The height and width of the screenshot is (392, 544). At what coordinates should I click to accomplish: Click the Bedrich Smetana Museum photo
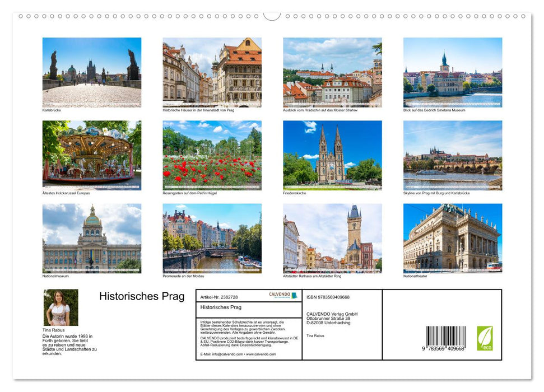click(x=453, y=72)
